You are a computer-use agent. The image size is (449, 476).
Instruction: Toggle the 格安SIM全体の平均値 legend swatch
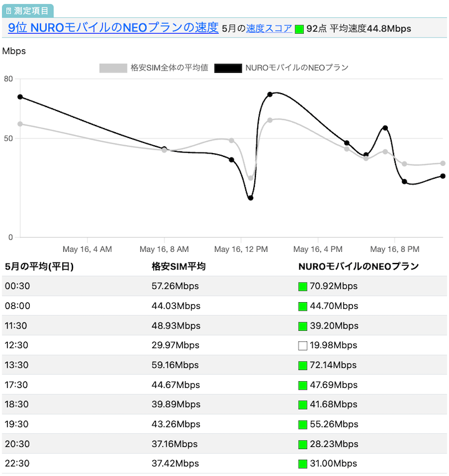[x=113, y=68]
